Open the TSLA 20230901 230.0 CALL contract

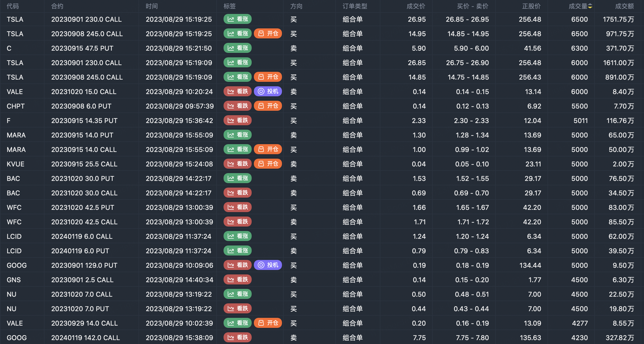[x=86, y=19]
